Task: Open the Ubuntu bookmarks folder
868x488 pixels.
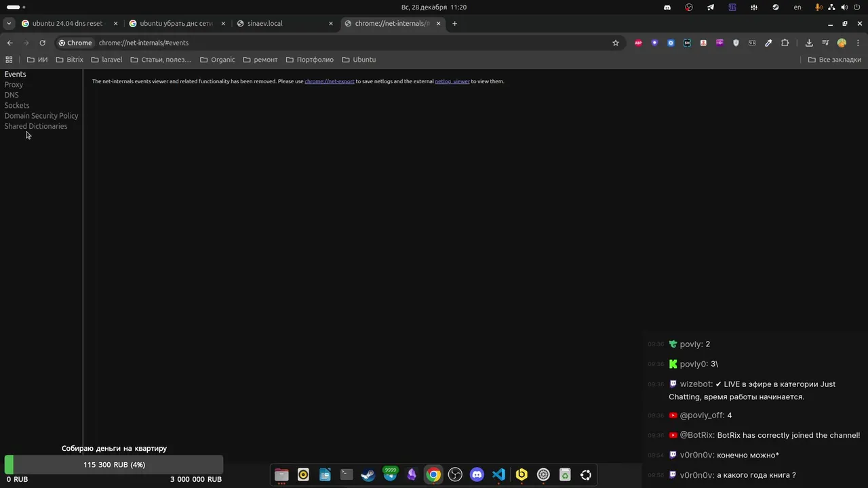Action: point(359,60)
